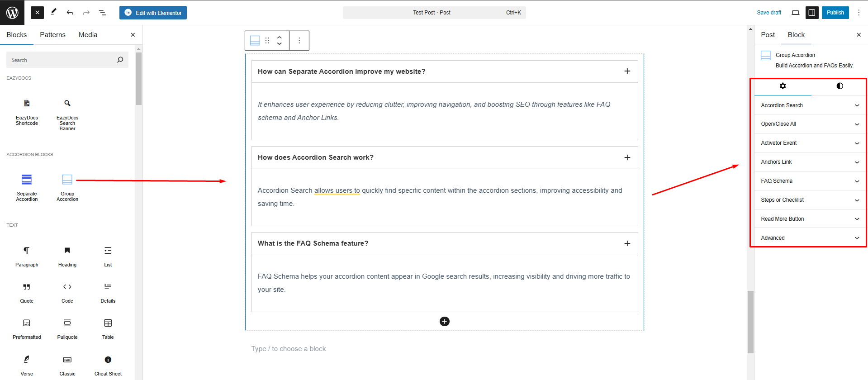
Task: Add the EazyDocs Search Banner block
Action: click(67, 115)
